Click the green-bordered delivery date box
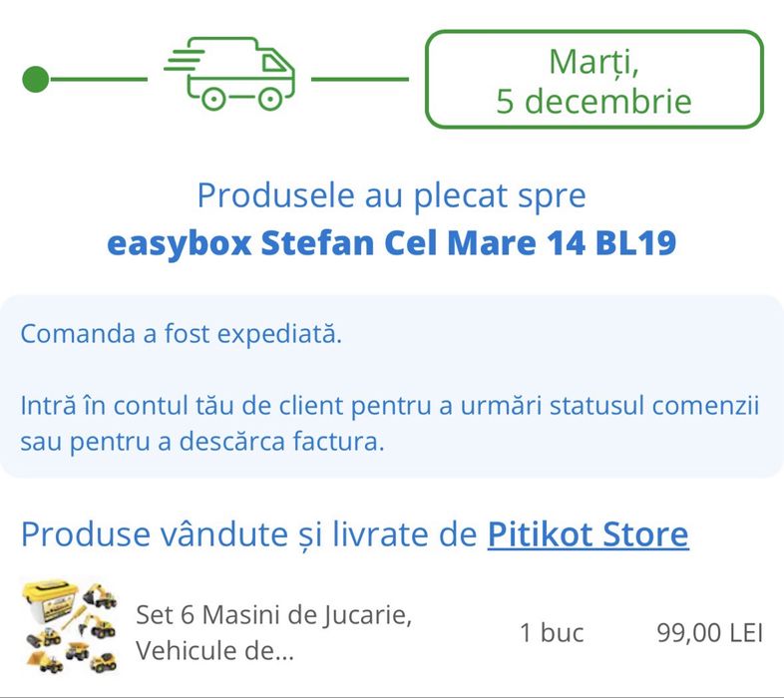 point(593,80)
